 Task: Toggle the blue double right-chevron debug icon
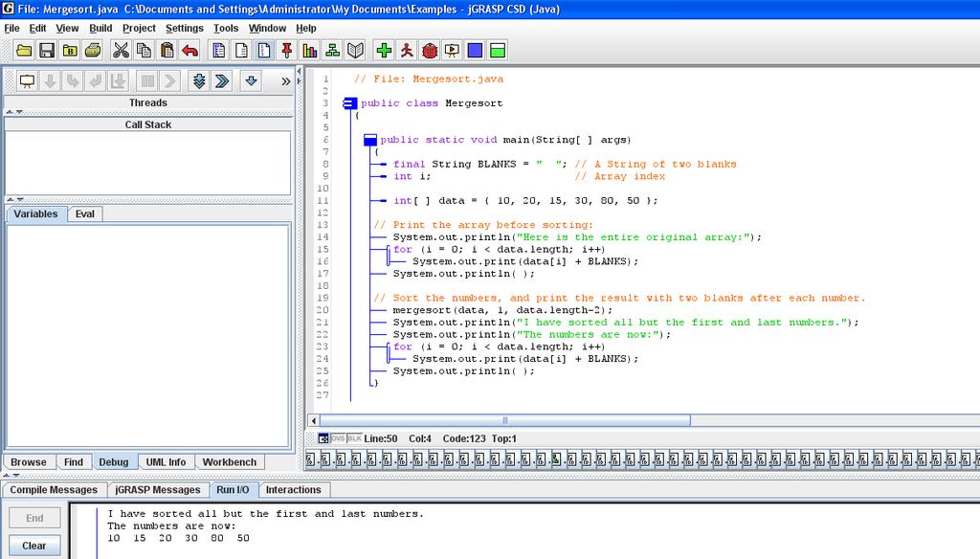(222, 80)
